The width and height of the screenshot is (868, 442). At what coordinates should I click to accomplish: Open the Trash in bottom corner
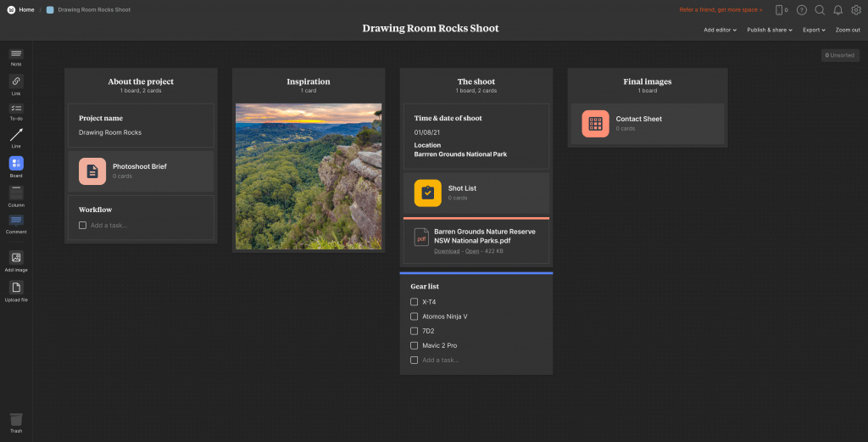[16, 420]
